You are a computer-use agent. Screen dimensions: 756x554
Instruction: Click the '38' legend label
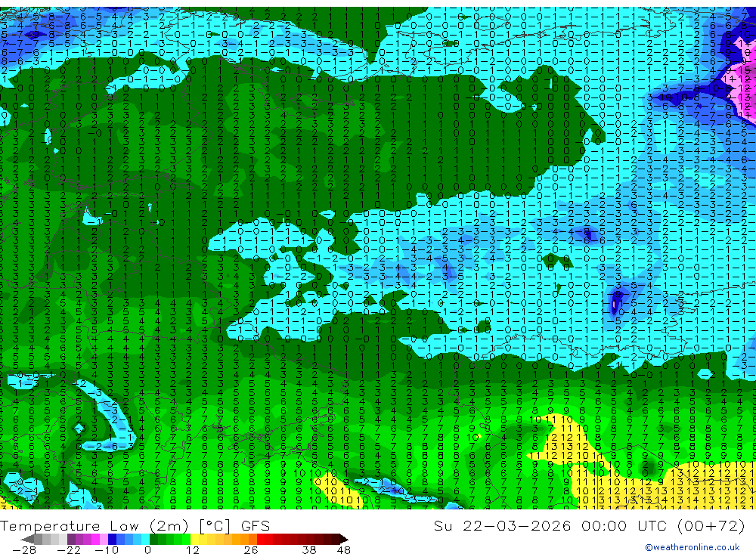pos(309,550)
